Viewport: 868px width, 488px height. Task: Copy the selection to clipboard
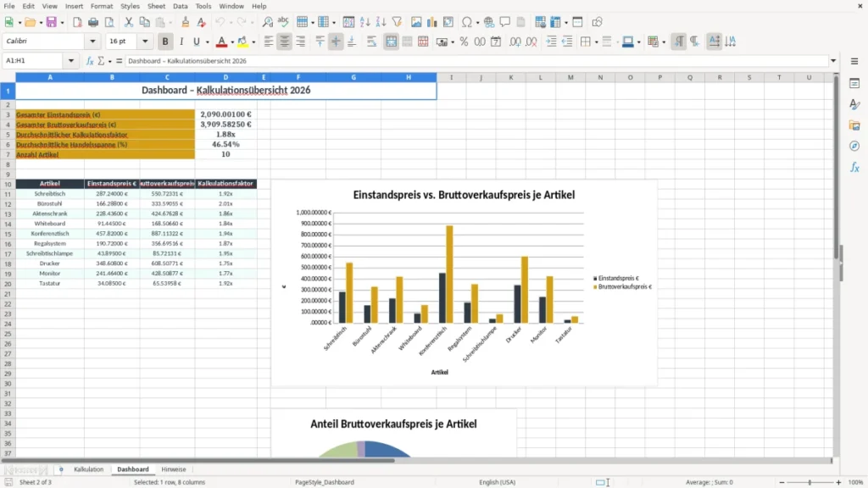click(x=144, y=22)
